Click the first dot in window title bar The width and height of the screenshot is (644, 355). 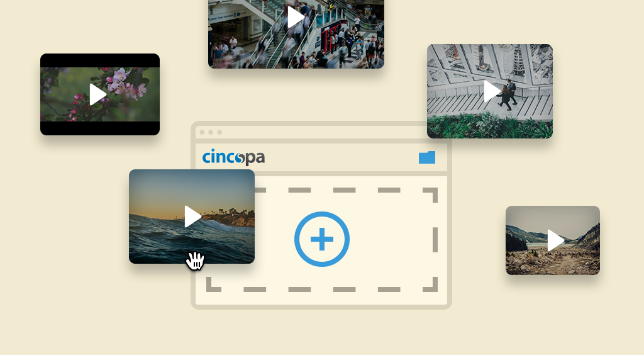[201, 132]
